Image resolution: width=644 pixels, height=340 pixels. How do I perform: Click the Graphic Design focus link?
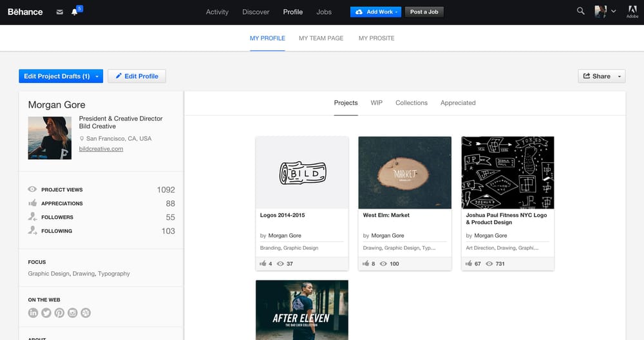(49, 274)
